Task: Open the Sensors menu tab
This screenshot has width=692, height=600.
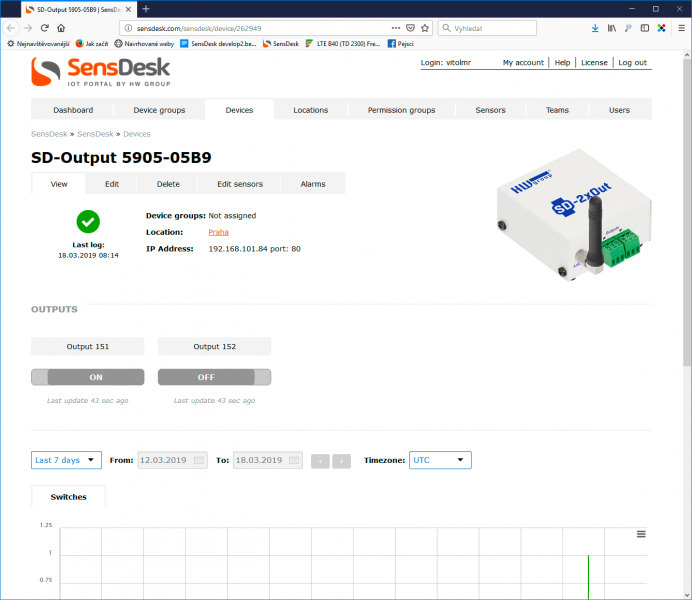Action: [490, 110]
